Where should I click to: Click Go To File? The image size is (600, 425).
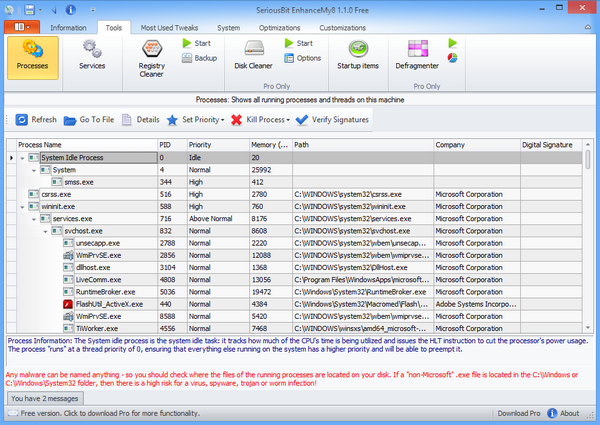[x=89, y=120]
